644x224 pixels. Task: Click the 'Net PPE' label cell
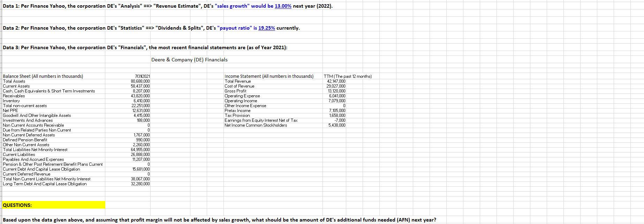pos(10,110)
